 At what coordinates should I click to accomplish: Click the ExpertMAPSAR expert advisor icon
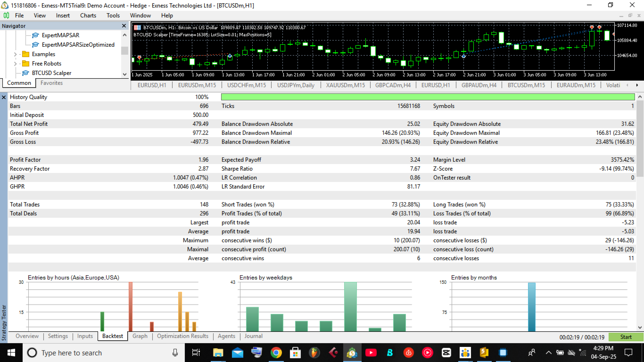click(35, 35)
